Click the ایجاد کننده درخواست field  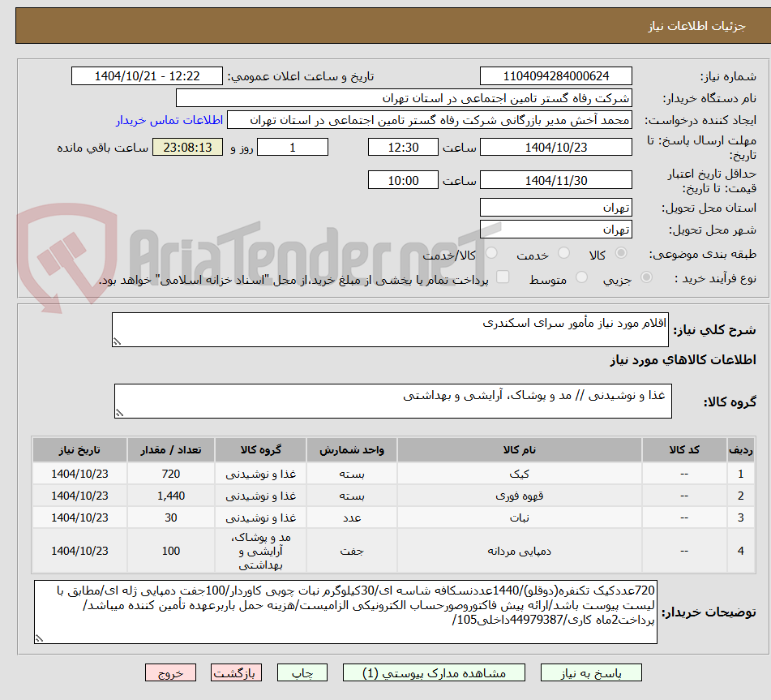(429, 120)
